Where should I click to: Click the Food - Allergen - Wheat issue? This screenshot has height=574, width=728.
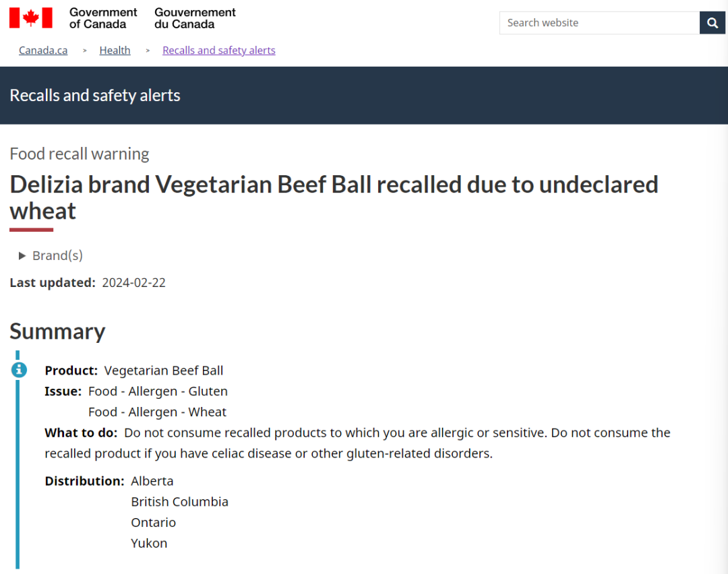(157, 412)
